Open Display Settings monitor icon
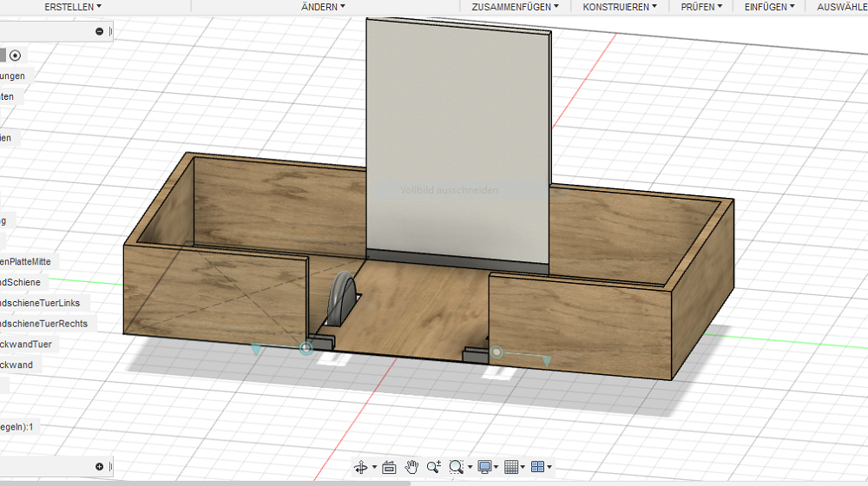868x486 pixels. coord(484,467)
